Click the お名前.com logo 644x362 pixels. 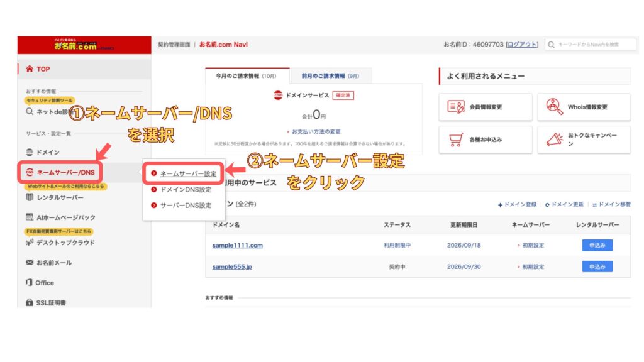pos(83,45)
